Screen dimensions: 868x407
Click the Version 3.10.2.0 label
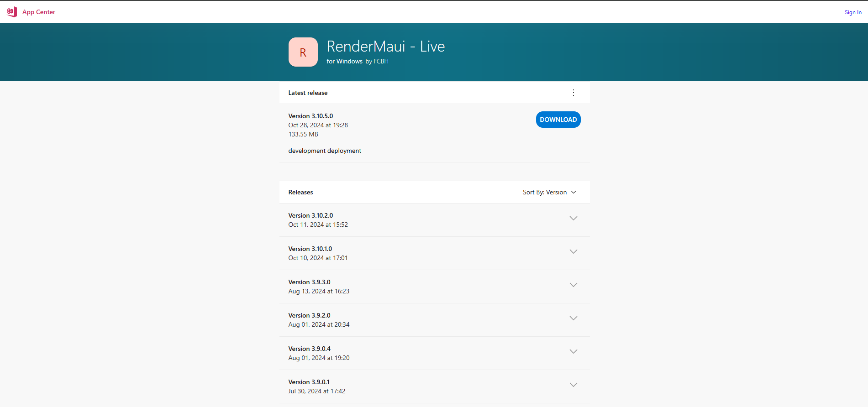[310, 215]
